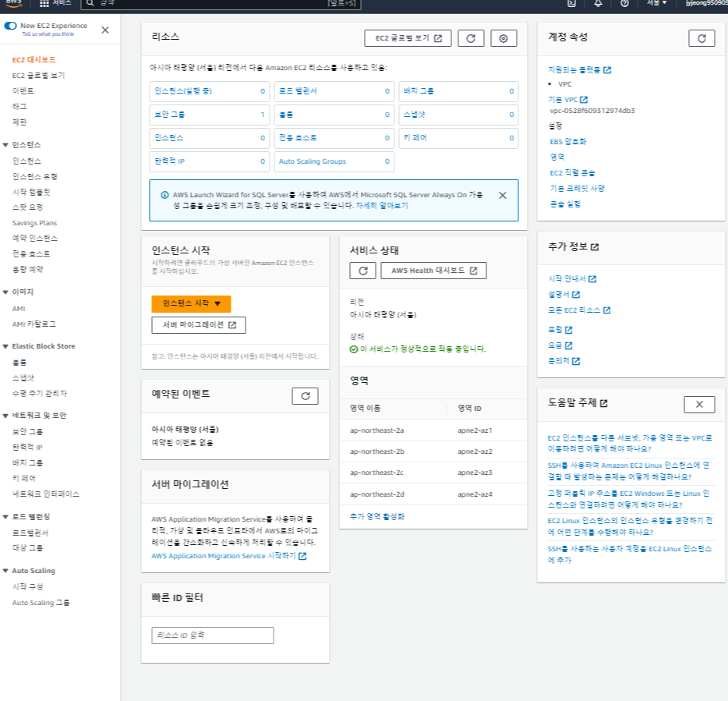Open 수명 주기 관리자 in sidebar
The height and width of the screenshot is (701, 728).
(40, 394)
